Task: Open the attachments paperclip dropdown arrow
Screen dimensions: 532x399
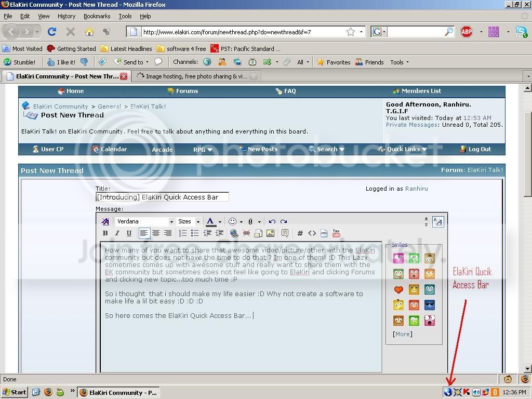Action: [x=259, y=222]
